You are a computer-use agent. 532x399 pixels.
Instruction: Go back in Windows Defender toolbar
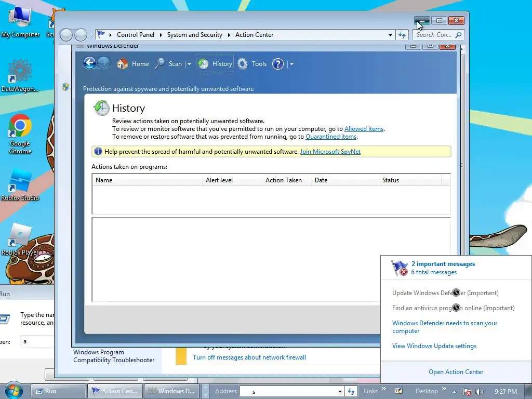click(x=89, y=63)
